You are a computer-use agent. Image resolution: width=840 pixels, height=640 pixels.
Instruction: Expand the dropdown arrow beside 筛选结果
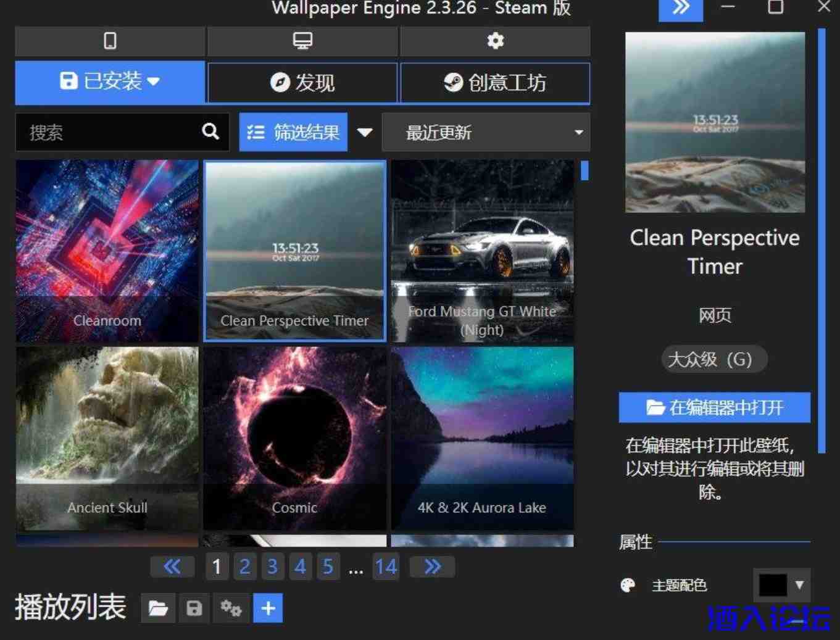pyautogui.click(x=365, y=132)
